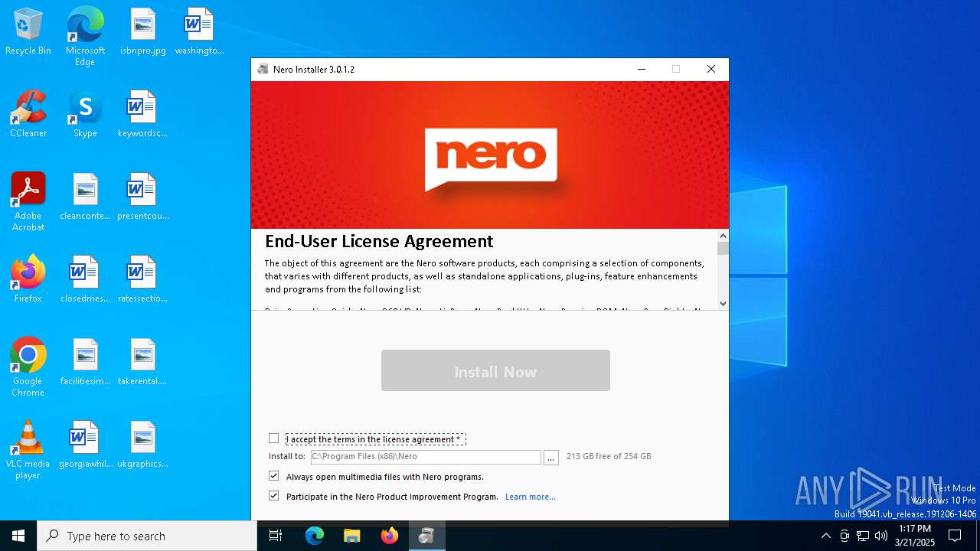Image resolution: width=980 pixels, height=551 pixels.
Task: Click the Type here to search box
Action: point(147,536)
